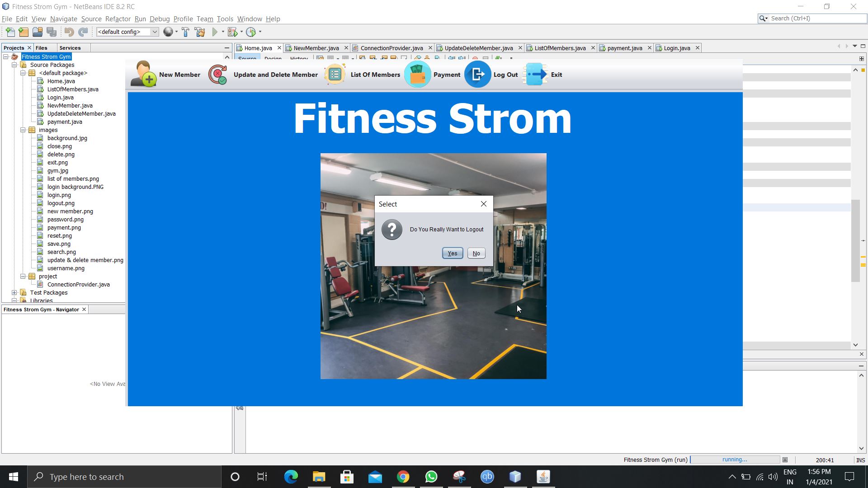The width and height of the screenshot is (868, 488).
Task: Collapse the Source Packages node
Action: coord(14,65)
